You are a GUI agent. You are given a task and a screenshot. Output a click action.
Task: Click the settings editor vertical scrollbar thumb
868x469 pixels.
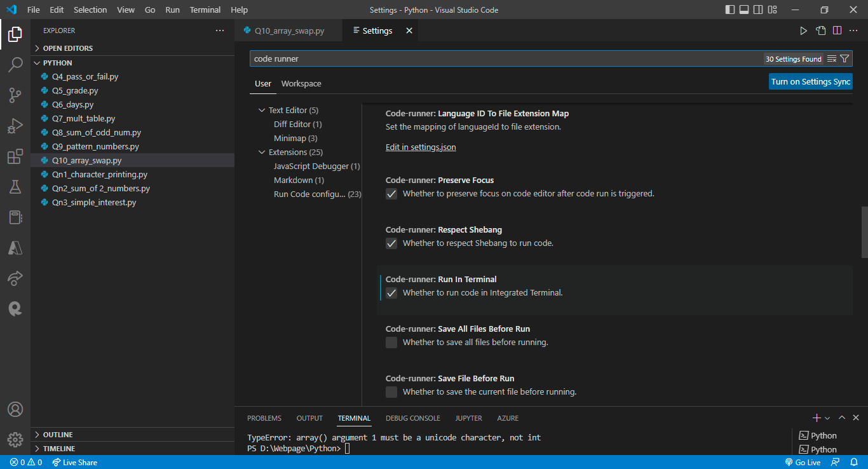coord(864,232)
